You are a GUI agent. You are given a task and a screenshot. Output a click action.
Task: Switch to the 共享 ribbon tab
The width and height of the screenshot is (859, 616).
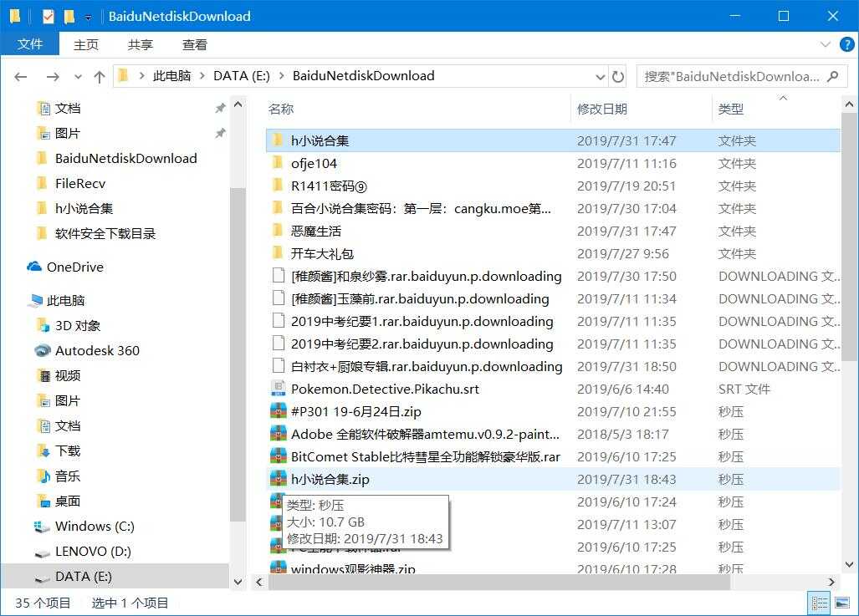click(141, 44)
